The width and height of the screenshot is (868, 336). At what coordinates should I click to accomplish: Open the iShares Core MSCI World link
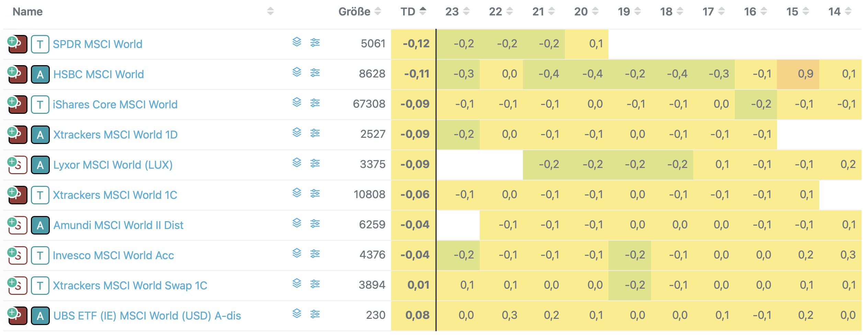[115, 105]
